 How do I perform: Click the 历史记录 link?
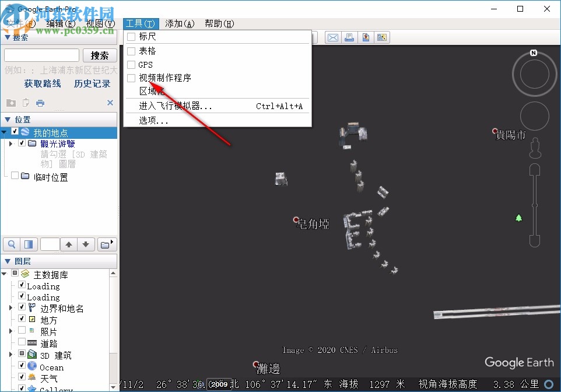pyautogui.click(x=92, y=84)
